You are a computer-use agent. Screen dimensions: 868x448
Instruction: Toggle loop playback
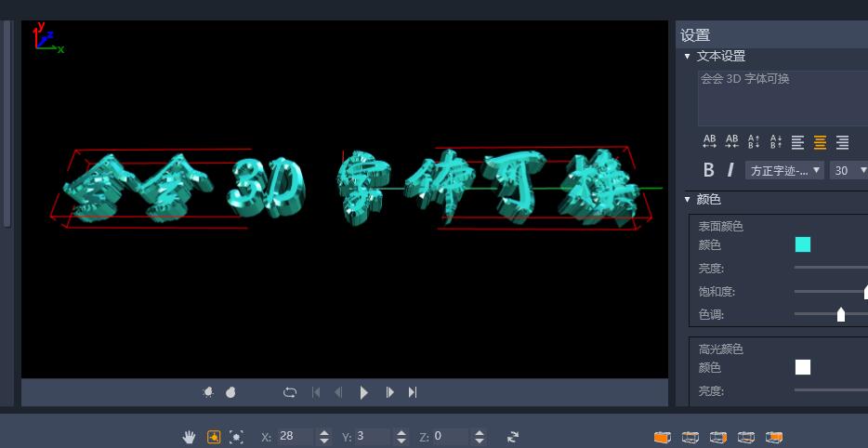click(x=290, y=392)
